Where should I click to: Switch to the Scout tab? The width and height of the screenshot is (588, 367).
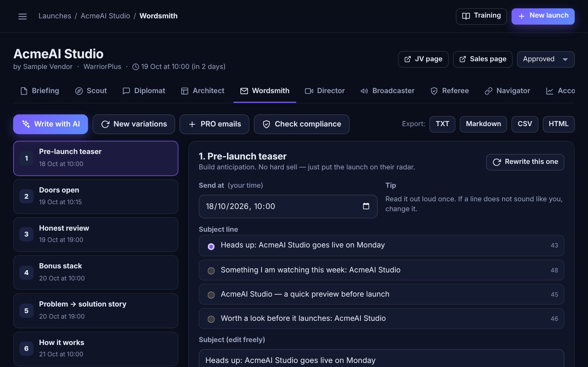click(91, 91)
